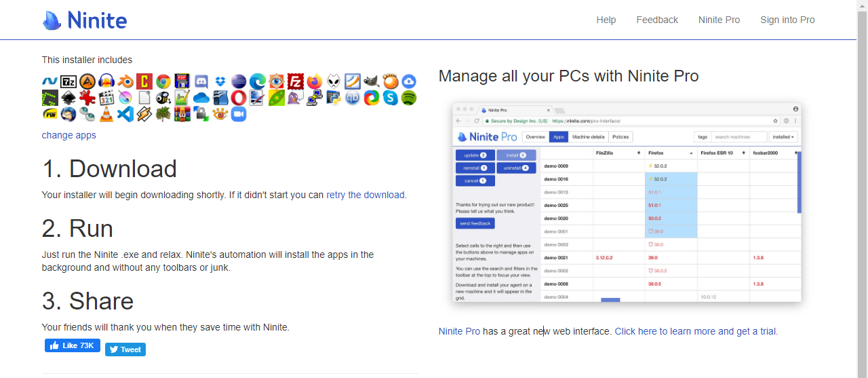The width and height of the screenshot is (868, 378).
Task: Click the change apps link
Action: click(x=69, y=135)
